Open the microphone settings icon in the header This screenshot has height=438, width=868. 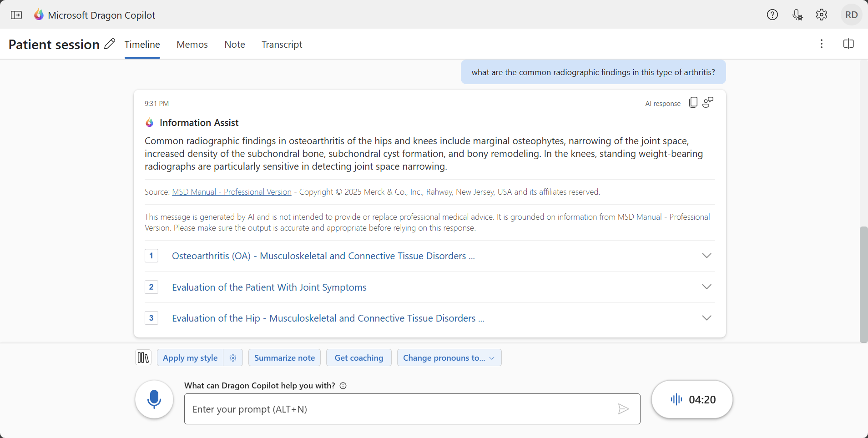pyautogui.click(x=797, y=15)
